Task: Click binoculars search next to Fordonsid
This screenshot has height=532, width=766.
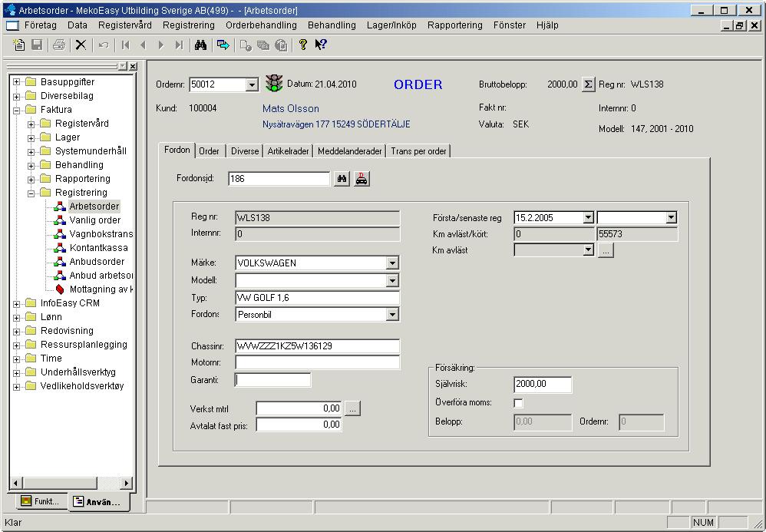Action: [342, 179]
